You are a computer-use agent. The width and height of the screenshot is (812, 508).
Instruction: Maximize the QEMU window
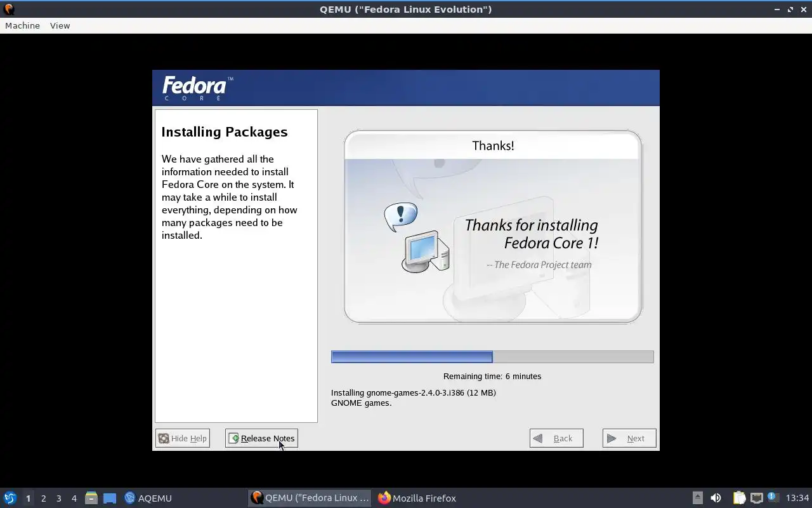pyautogui.click(x=790, y=10)
